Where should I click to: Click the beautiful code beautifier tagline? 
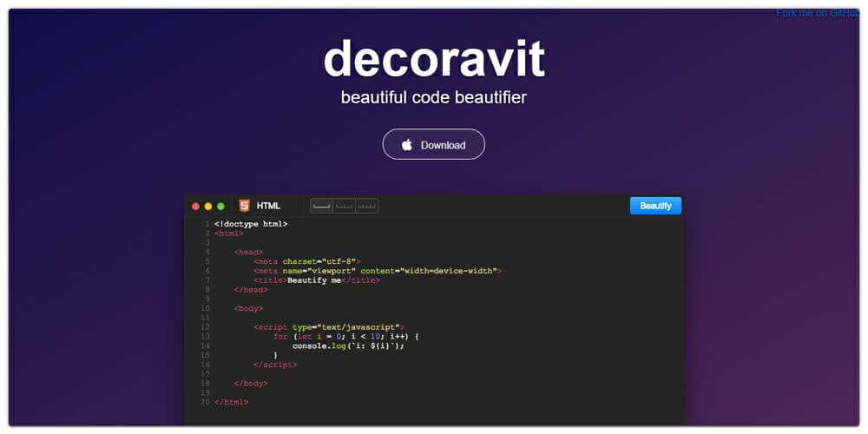point(433,98)
